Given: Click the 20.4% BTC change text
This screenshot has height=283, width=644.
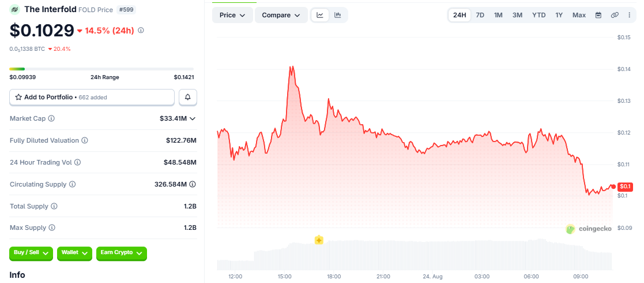Looking at the screenshot, I should click(62, 49).
